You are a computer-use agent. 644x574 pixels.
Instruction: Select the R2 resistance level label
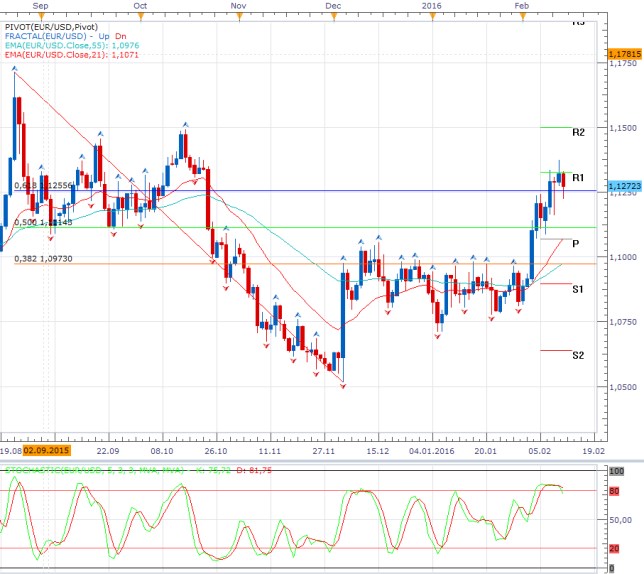click(578, 132)
